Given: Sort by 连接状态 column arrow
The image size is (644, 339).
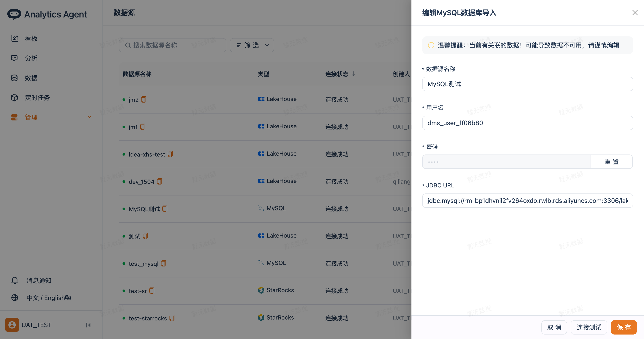Looking at the screenshot, I should coord(353,74).
